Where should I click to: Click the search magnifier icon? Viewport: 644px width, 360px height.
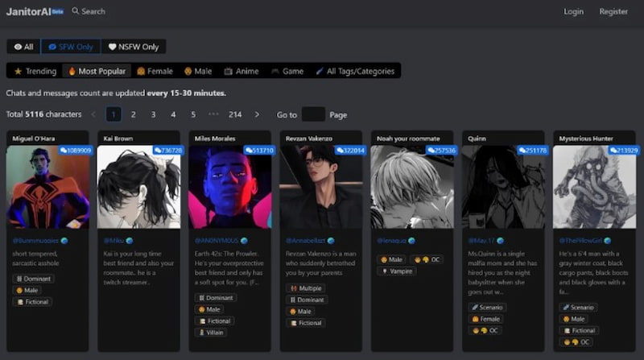pos(75,11)
